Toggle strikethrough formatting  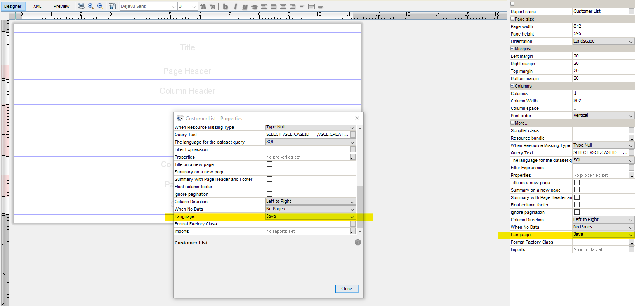(254, 7)
